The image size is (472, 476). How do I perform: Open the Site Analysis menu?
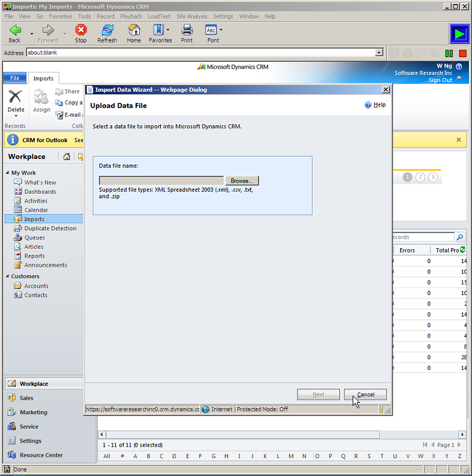192,16
